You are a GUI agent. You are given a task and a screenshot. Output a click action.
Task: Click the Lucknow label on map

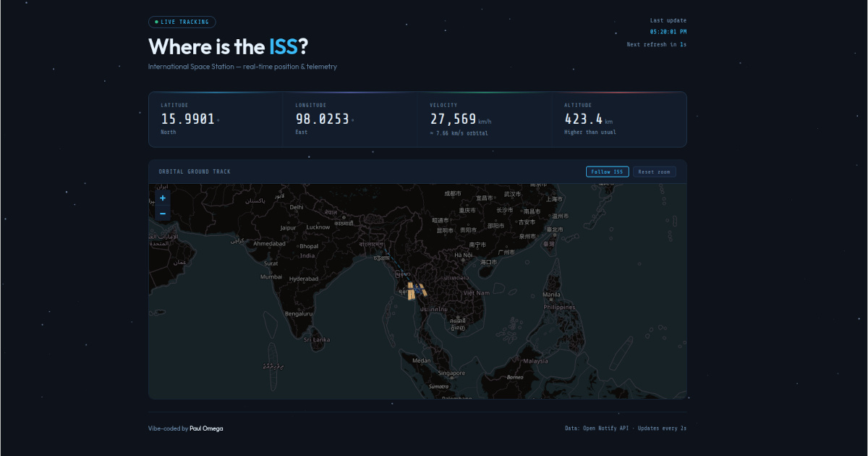pos(318,227)
